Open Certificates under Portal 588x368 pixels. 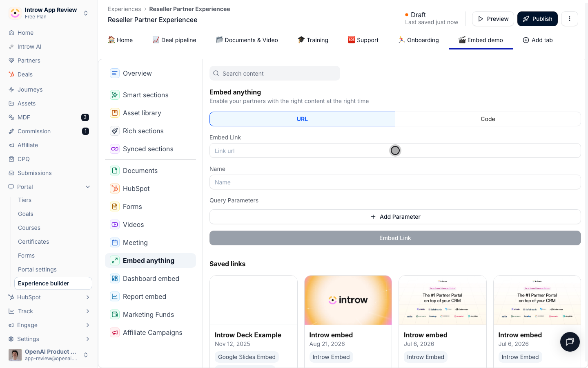click(x=33, y=242)
